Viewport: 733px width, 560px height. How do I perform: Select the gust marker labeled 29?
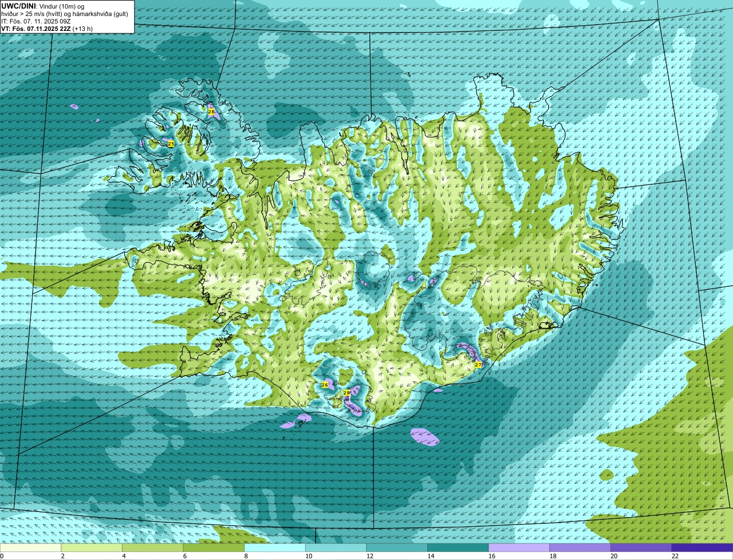point(346,393)
